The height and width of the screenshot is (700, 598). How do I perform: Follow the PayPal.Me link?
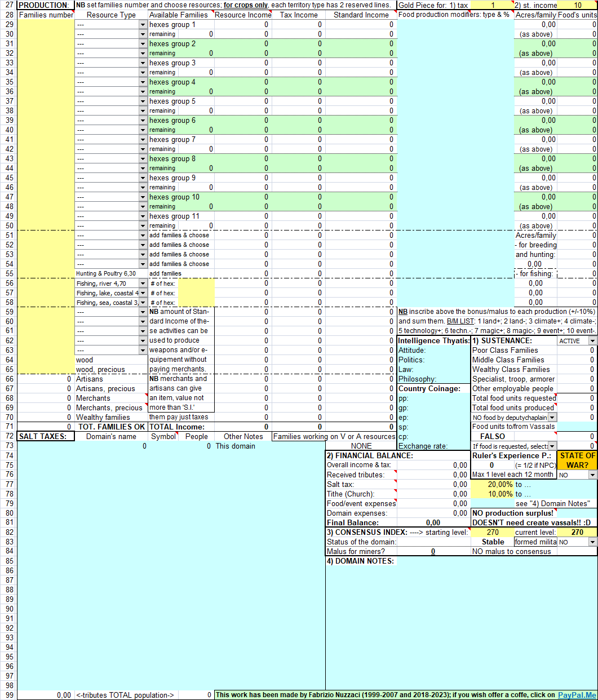pyautogui.click(x=577, y=695)
